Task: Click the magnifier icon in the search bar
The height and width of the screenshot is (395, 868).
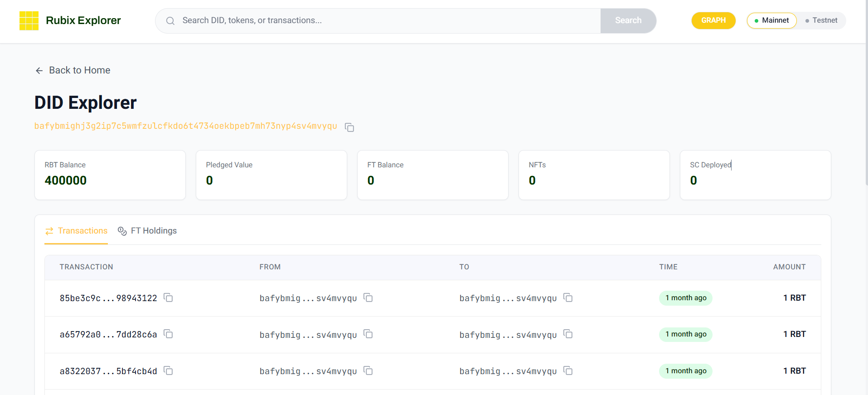Action: pyautogui.click(x=170, y=21)
